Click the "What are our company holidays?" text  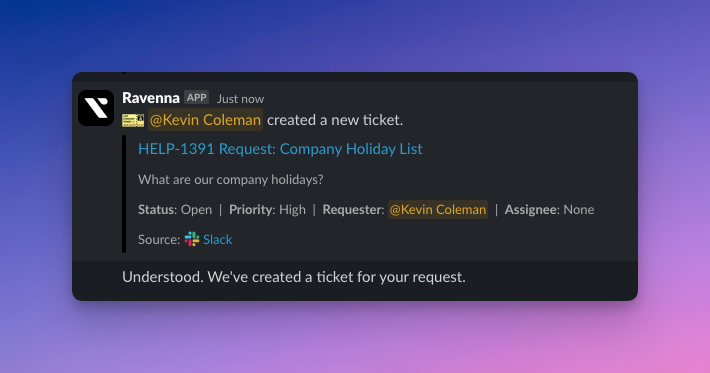(x=231, y=180)
